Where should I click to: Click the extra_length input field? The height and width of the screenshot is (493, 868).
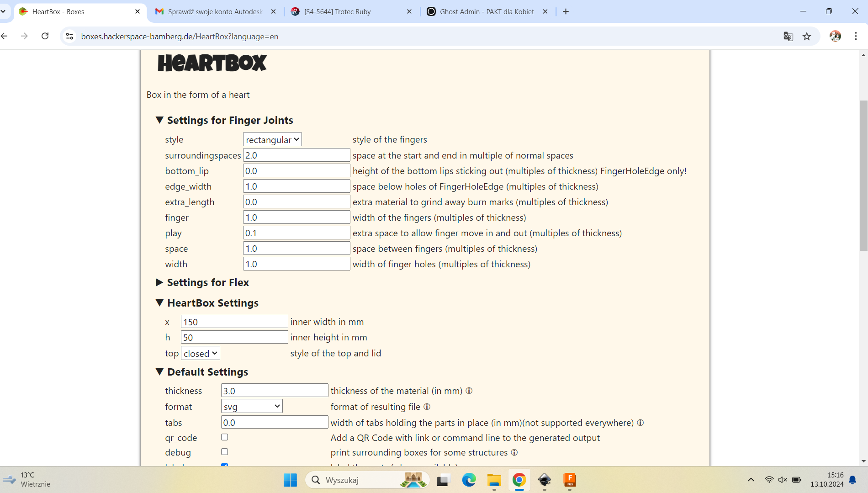click(296, 201)
